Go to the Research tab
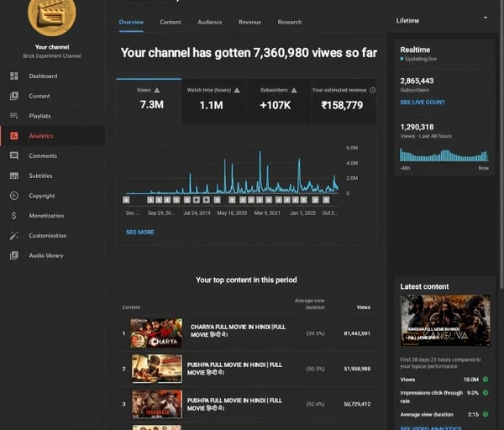504x430 pixels. [290, 22]
